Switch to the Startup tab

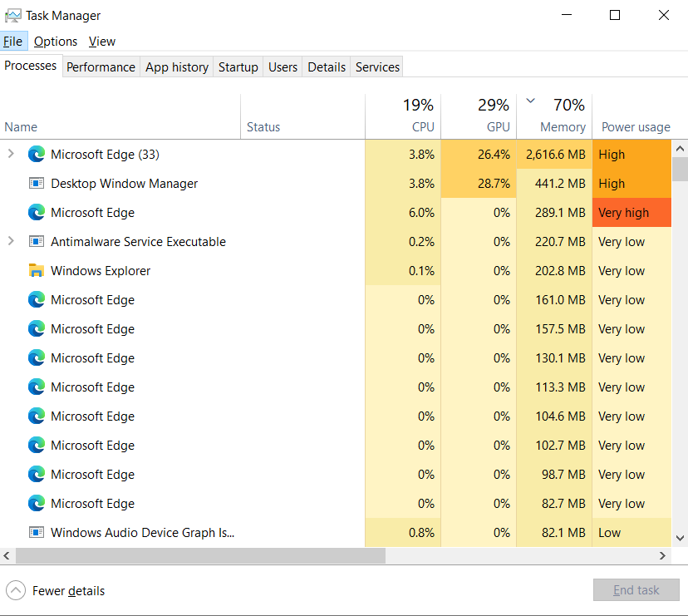[x=238, y=67]
